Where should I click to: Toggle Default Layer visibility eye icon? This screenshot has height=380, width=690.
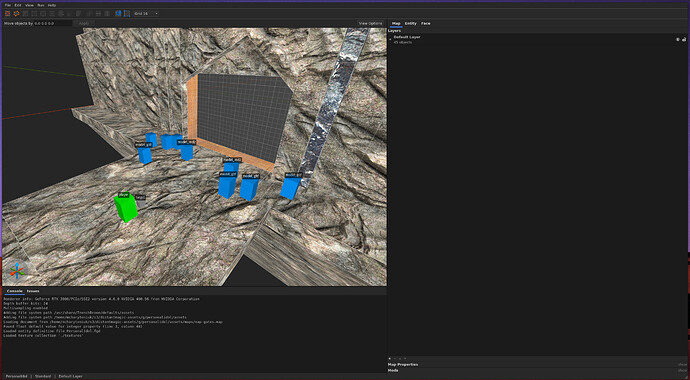tap(678, 40)
